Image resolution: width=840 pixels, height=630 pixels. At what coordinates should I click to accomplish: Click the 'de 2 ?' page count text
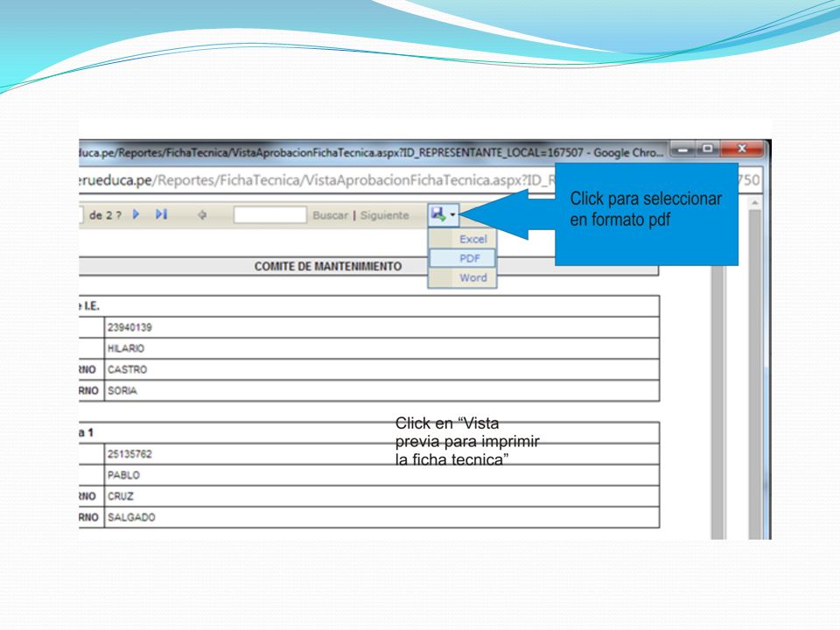coord(105,215)
